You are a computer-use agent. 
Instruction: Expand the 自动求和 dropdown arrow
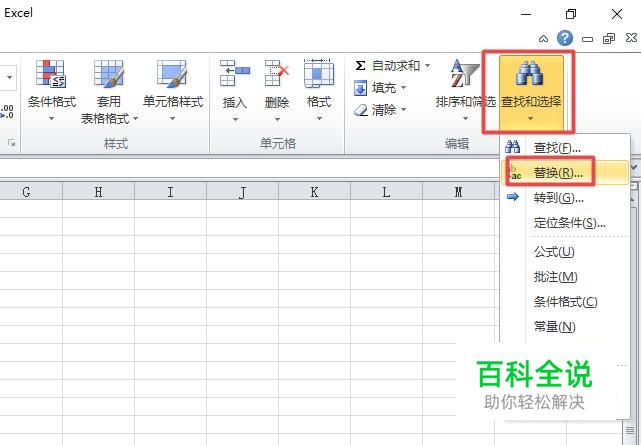[427, 65]
